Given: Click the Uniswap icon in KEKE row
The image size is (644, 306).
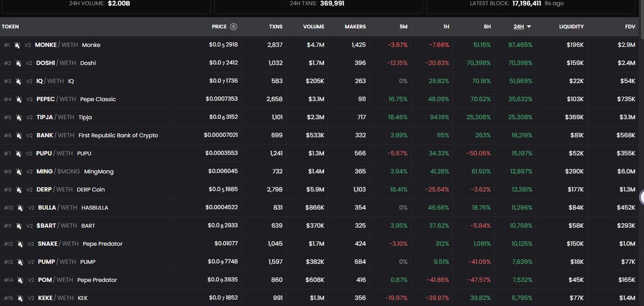Looking at the screenshot, I should (20, 298).
